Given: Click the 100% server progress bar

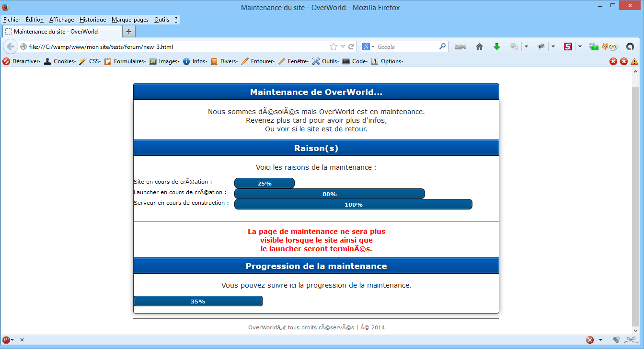Looking at the screenshot, I should 353,204.
